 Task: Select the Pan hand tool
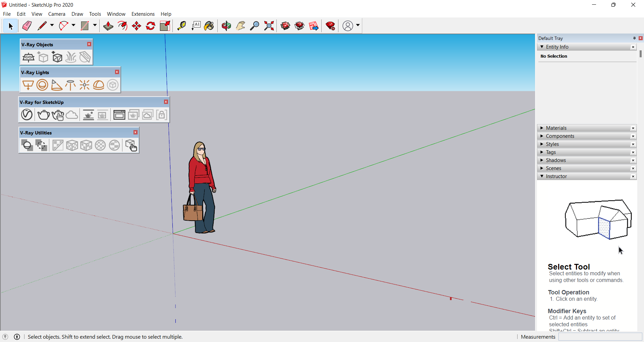pyautogui.click(x=240, y=26)
